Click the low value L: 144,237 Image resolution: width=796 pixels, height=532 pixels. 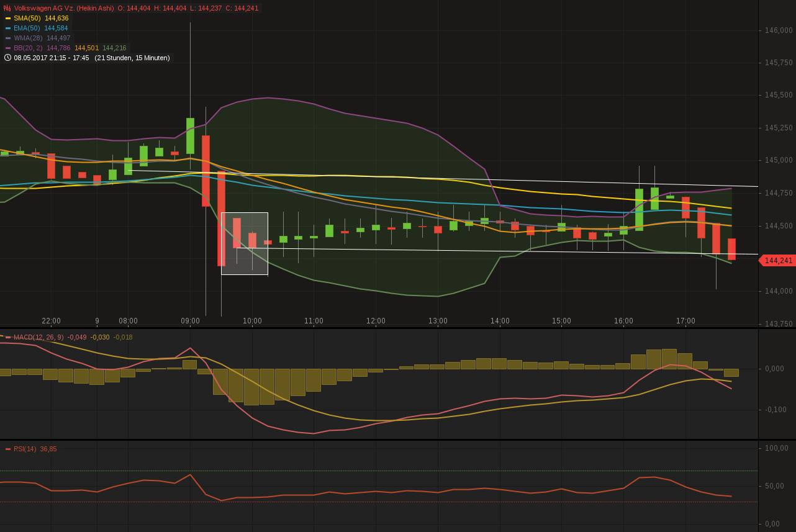206,8
